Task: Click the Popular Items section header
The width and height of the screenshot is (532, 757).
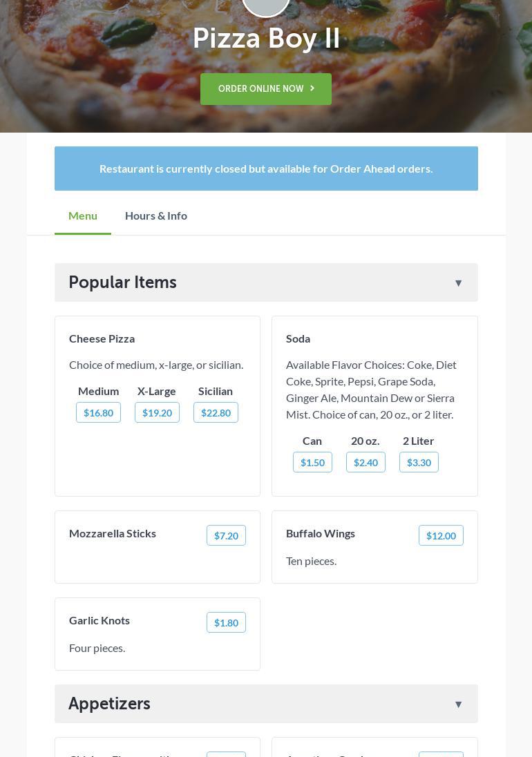Action: (x=123, y=282)
